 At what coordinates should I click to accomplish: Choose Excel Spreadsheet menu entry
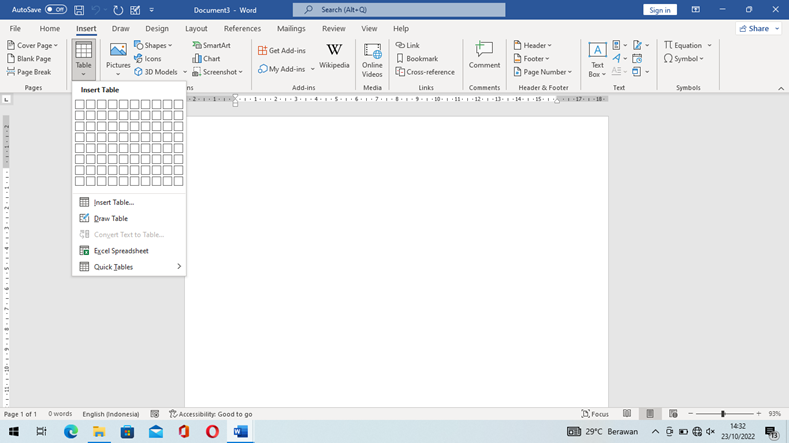tap(129, 251)
